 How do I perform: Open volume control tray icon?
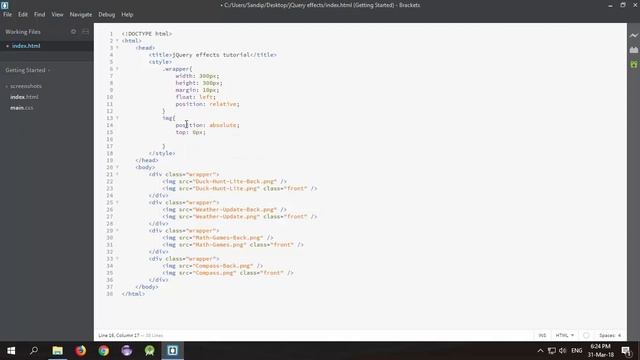pyautogui.click(x=563, y=351)
